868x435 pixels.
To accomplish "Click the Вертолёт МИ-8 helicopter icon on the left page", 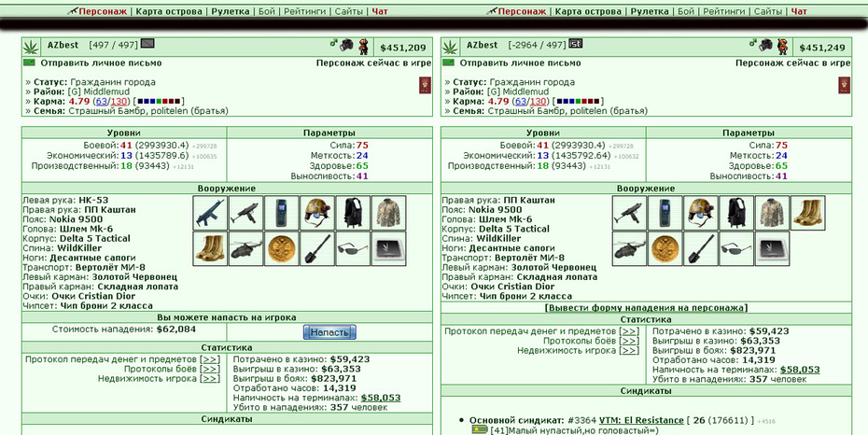I will tap(245, 249).
